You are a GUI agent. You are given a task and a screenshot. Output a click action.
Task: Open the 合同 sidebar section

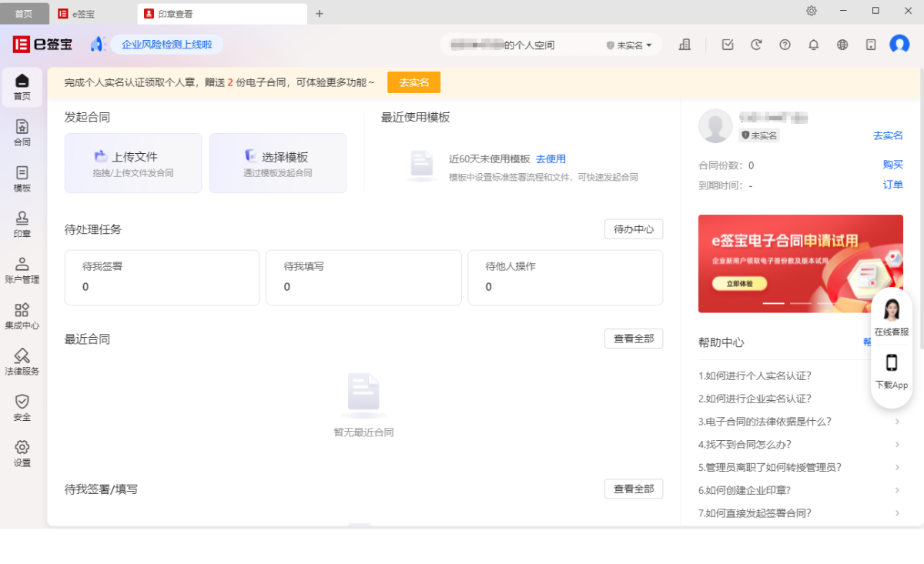tap(22, 133)
